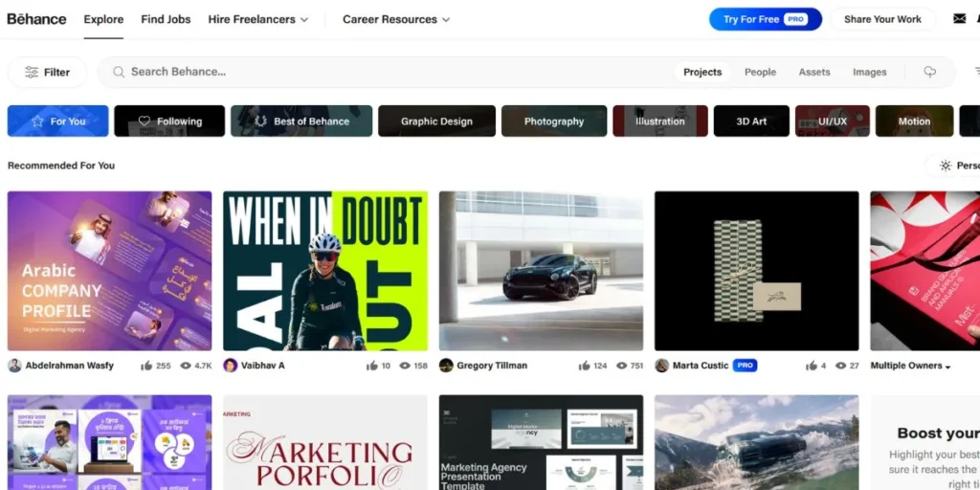980x490 pixels.
Task: Select UI/UX category
Action: click(x=832, y=122)
